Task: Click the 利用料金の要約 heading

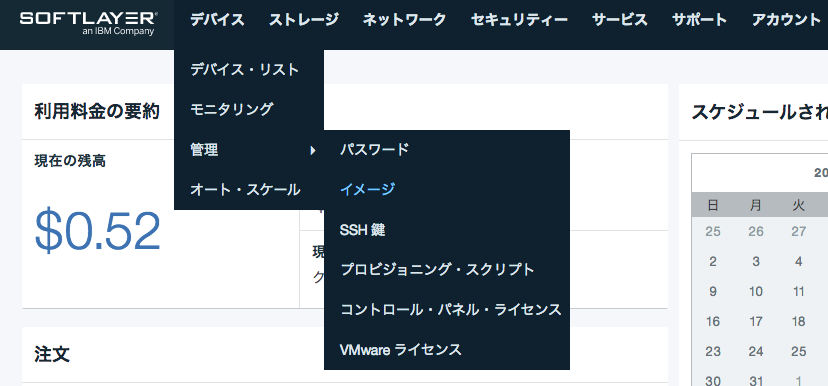Action: [x=97, y=111]
